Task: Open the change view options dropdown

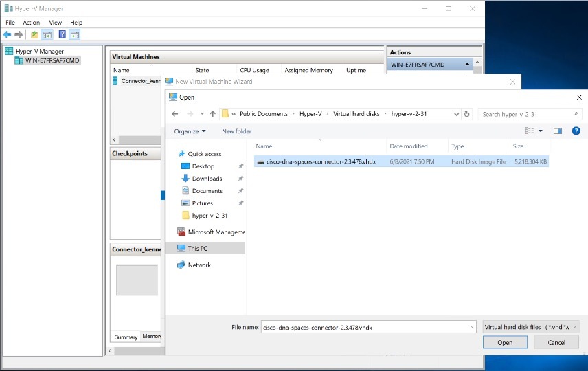Action: [540, 131]
